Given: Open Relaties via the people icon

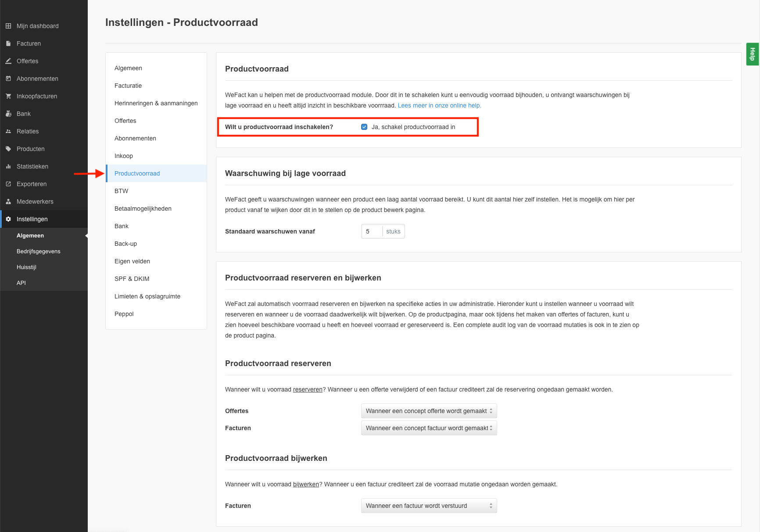Looking at the screenshot, I should [x=8, y=131].
